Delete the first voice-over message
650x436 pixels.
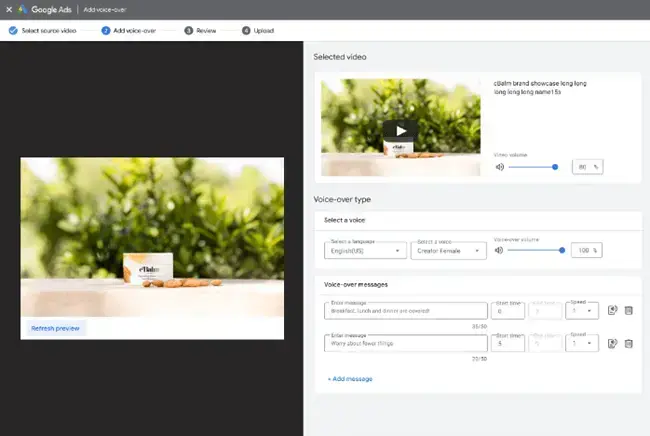[x=628, y=311]
